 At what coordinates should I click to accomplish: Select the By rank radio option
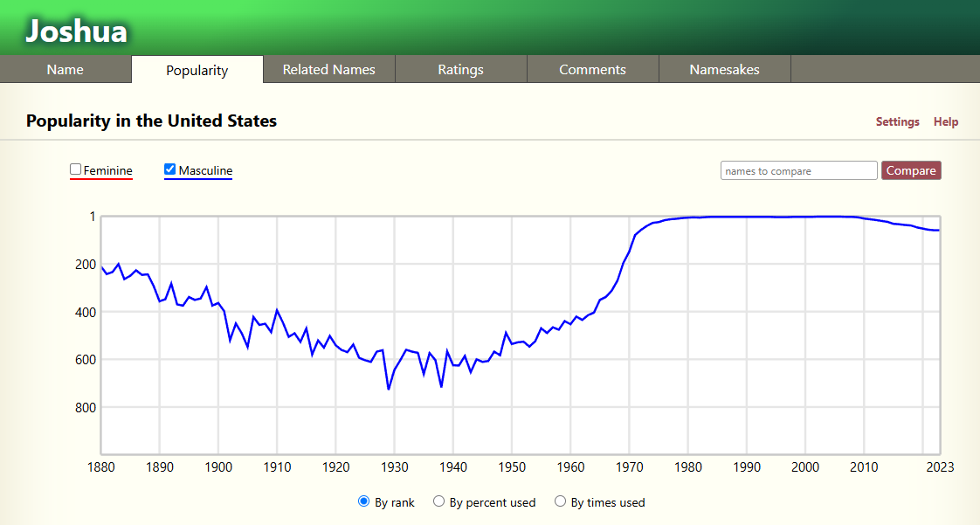(x=363, y=501)
